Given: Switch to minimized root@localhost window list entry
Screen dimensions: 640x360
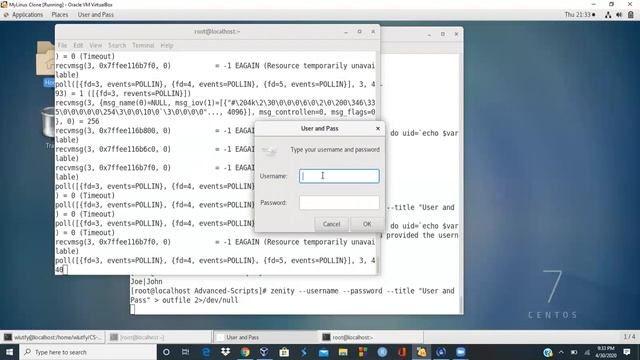Looking at the screenshot, I should [x=159, y=337].
